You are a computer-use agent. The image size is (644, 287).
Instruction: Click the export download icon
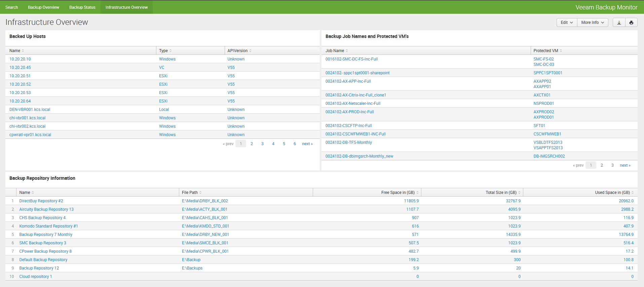pyautogui.click(x=619, y=23)
